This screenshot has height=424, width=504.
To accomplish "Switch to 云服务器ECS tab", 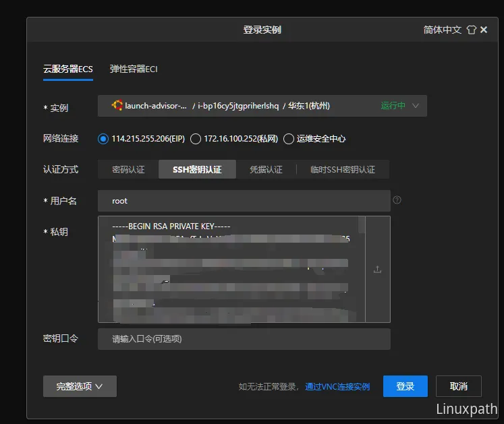I will click(68, 69).
